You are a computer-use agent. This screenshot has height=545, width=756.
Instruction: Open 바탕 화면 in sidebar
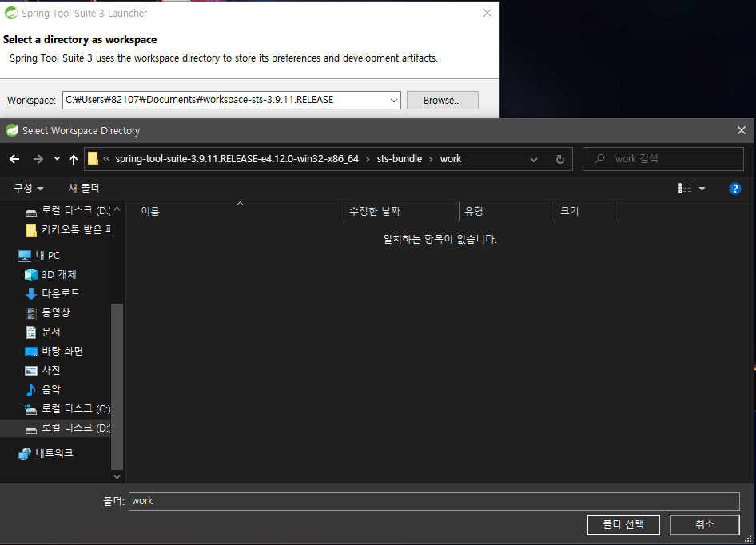[54, 351]
